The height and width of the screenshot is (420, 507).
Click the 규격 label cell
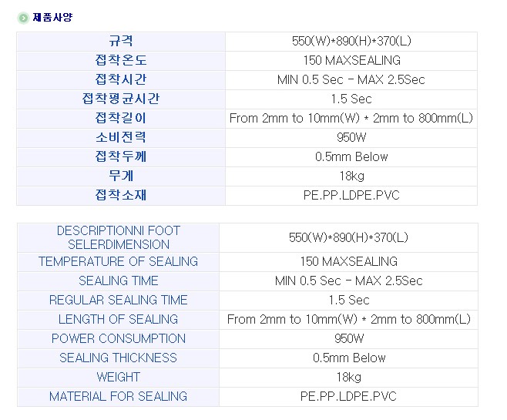point(121,42)
